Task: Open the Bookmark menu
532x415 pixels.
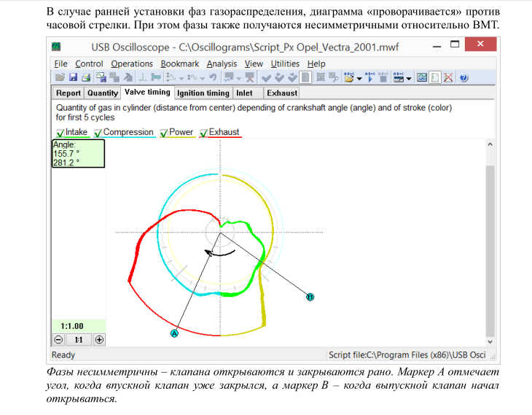Action: (x=180, y=64)
